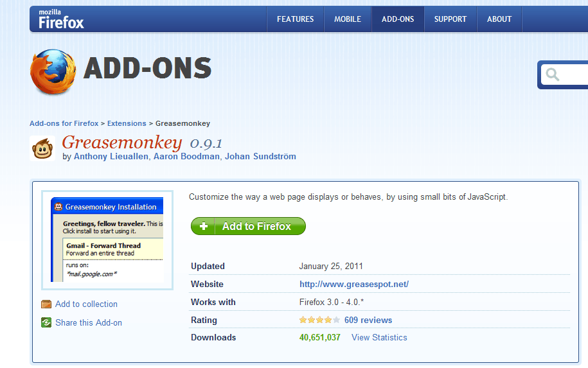The width and height of the screenshot is (588, 368).
Task: Open the Mobile menu
Action: (x=348, y=19)
